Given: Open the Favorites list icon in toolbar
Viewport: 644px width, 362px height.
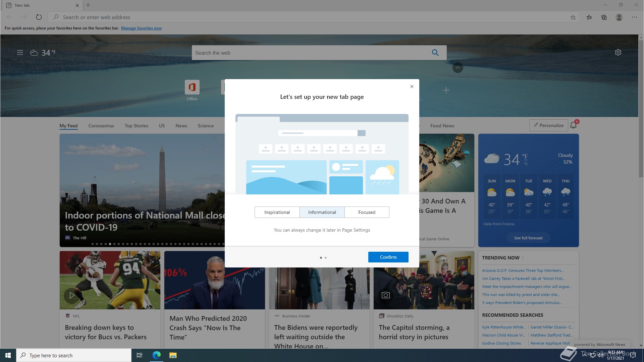Looking at the screenshot, I should click(589, 17).
